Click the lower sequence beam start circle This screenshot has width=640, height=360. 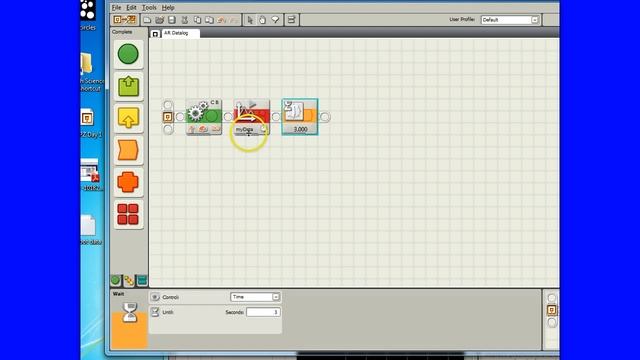[x=168, y=129]
